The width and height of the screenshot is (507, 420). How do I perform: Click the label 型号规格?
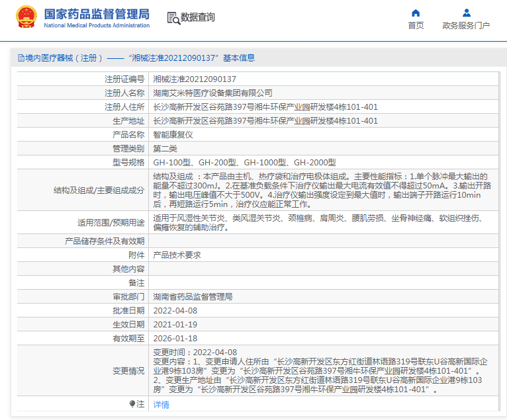click(x=128, y=163)
